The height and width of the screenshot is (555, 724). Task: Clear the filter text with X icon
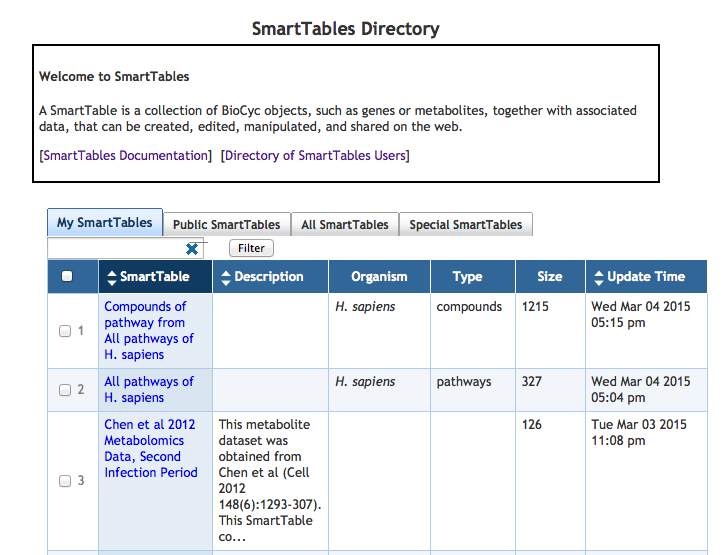tap(192, 248)
